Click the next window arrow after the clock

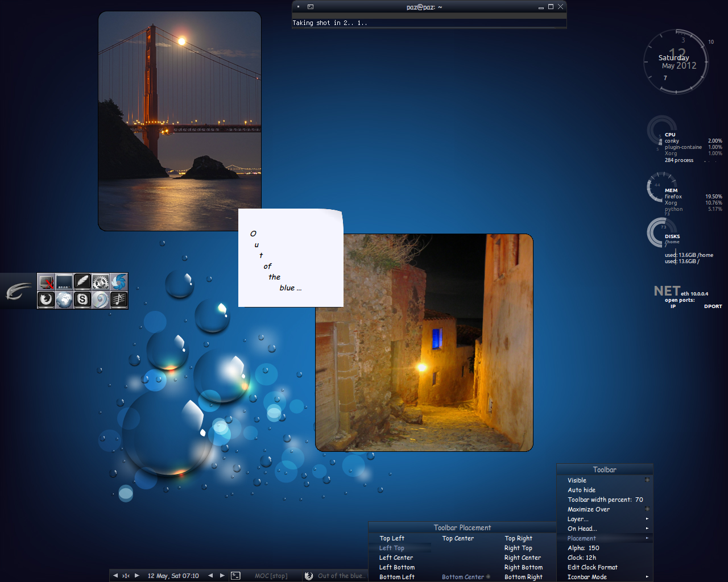coord(222,576)
